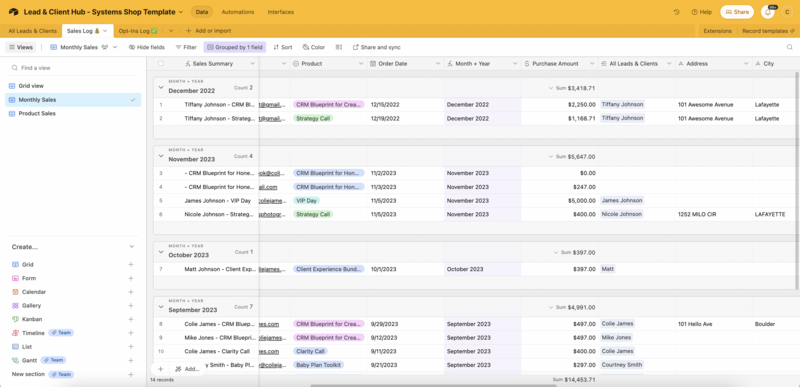This screenshot has width=800, height=387.
Task: Toggle the Views sidebar button
Action: pos(21,47)
